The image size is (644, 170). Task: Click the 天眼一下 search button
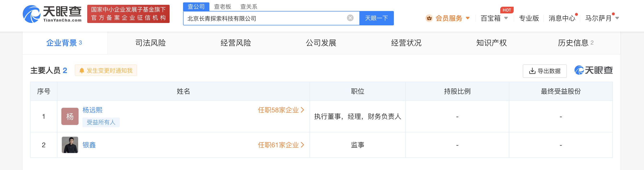376,18
